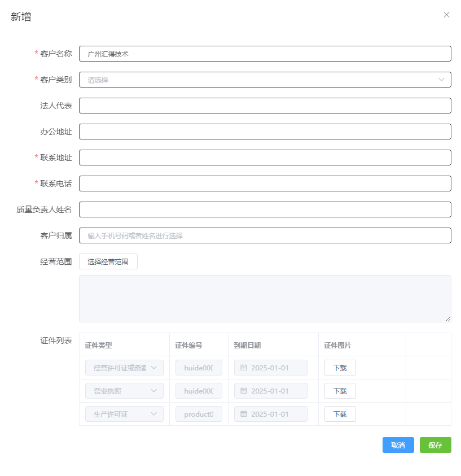The height and width of the screenshot is (476, 461).
Task: Click the 经营范围 text area
Action: (x=265, y=299)
